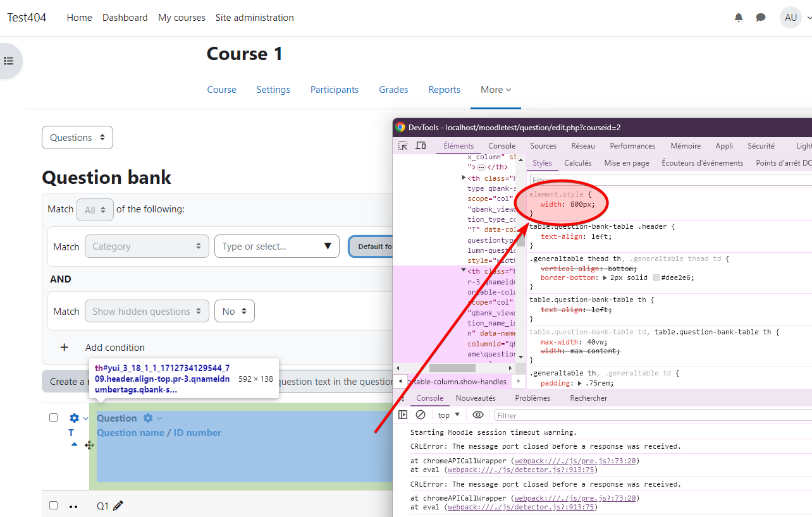Go to Site administration

coord(254,18)
